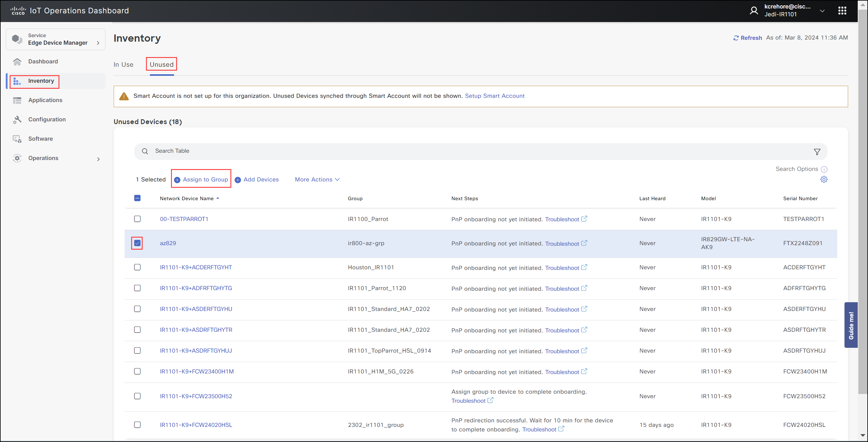Toggle the select-all header checkbox

(x=137, y=198)
